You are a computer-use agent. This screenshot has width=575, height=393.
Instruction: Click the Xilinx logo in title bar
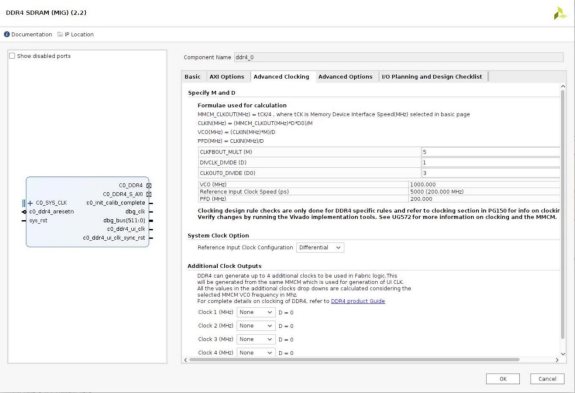pos(560,13)
